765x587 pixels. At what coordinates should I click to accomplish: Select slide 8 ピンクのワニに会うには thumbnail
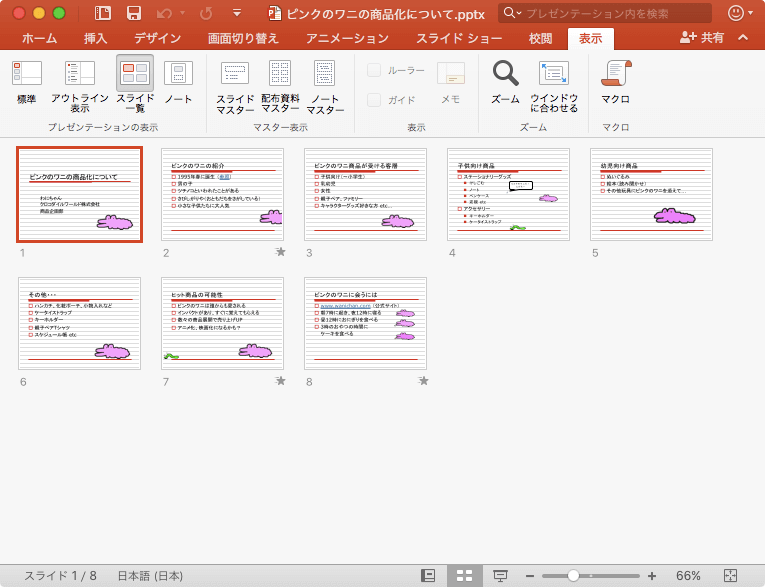[365, 323]
